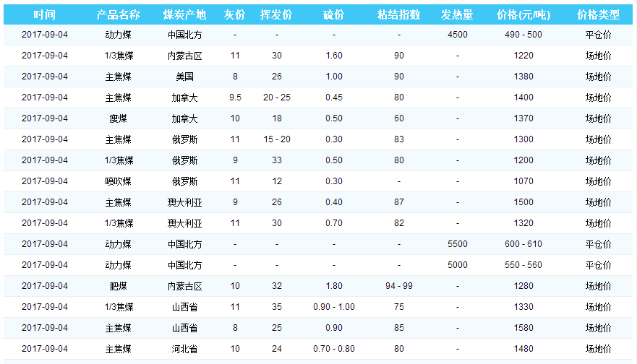Image resolution: width=637 pixels, height=364 pixels.
Task: Open the 肥煤 product entry
Action: [118, 286]
